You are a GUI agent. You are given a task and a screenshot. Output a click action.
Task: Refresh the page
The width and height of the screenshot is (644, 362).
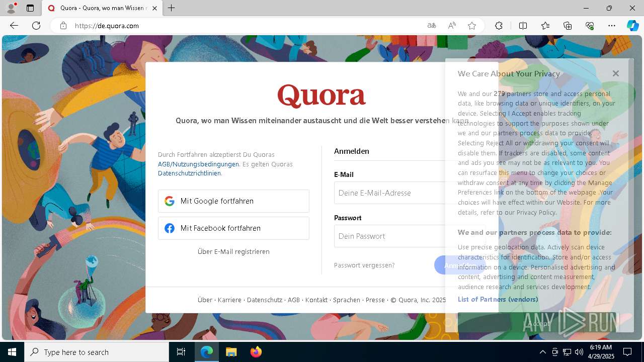[36, 26]
